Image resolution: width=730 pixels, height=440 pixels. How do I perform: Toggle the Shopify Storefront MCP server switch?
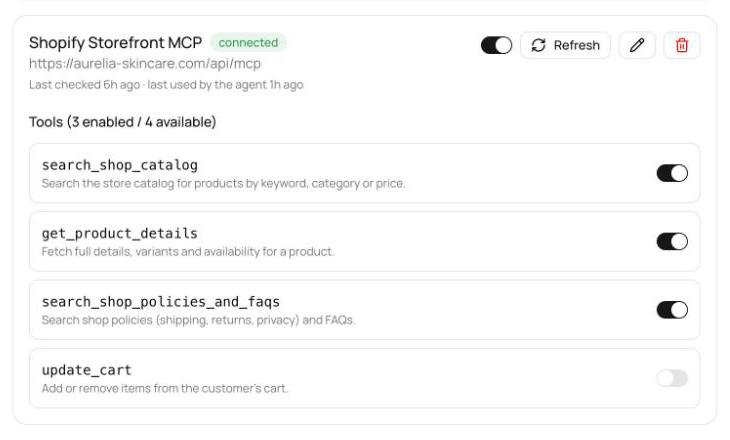tap(496, 45)
